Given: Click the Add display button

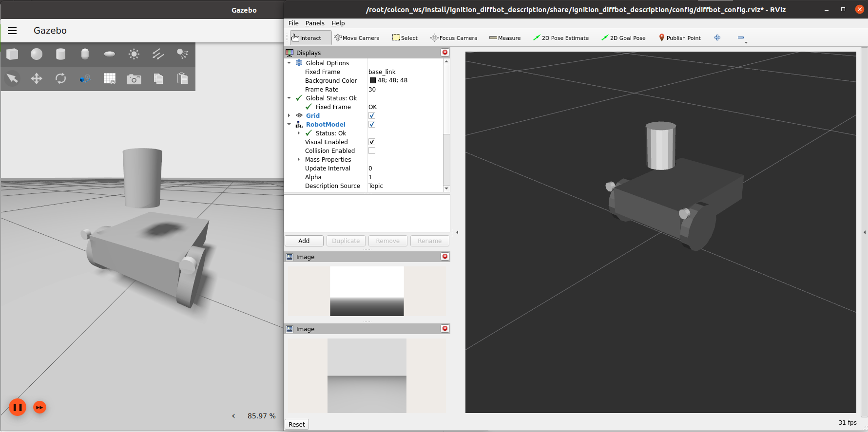Looking at the screenshot, I should click(304, 241).
